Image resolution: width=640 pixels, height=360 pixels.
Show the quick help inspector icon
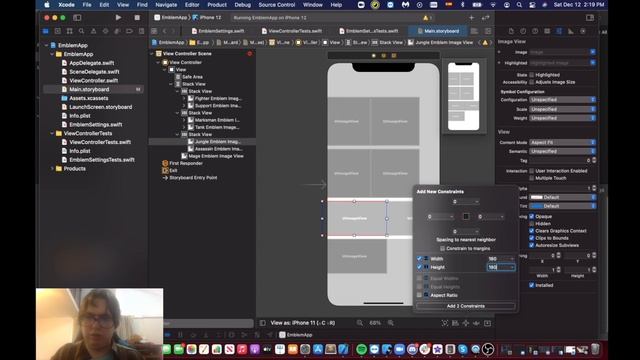click(535, 31)
